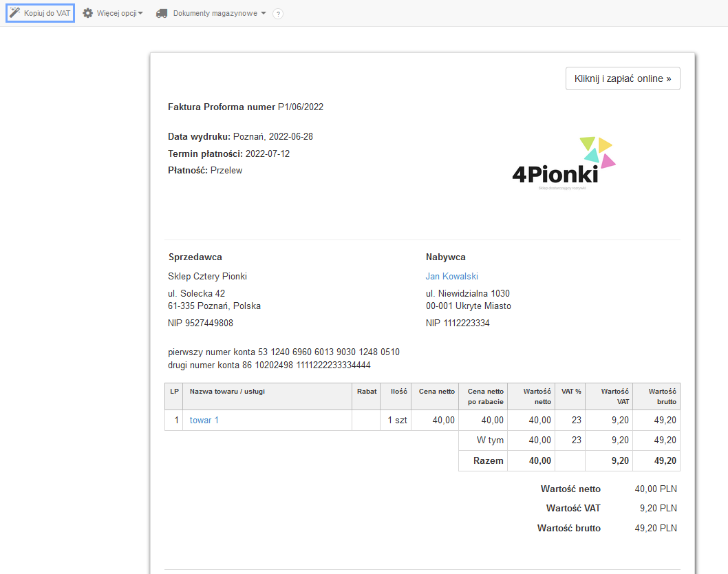This screenshot has width=728, height=574.
Task: Click seller name Sklep Cztery Pionki
Action: coord(207,276)
